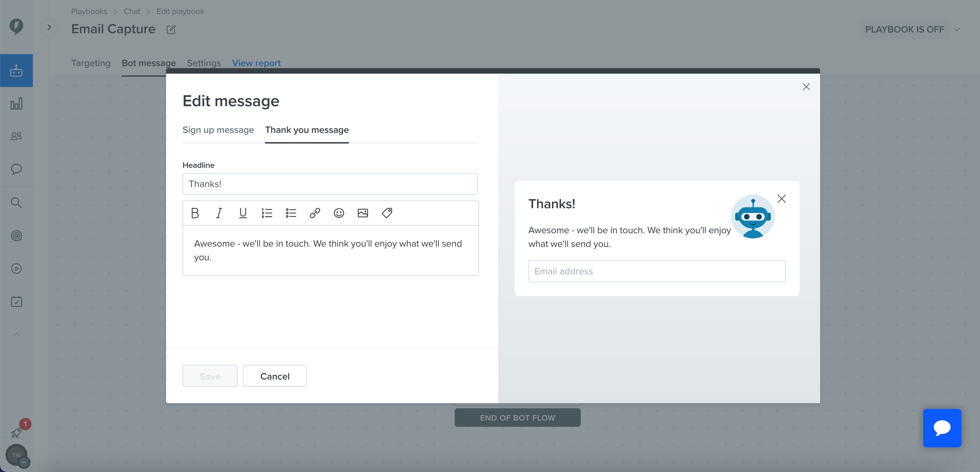Open the conversations speech bubble sidebar icon
Image resolution: width=980 pixels, height=472 pixels.
click(16, 169)
